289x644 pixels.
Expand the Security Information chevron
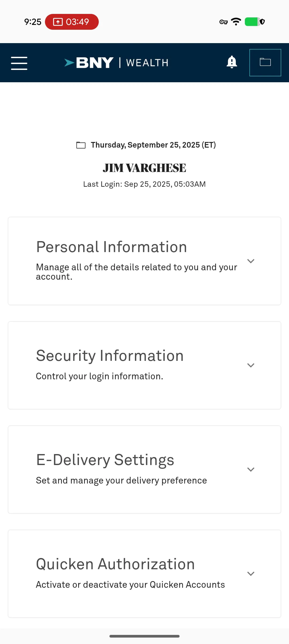coord(251,365)
